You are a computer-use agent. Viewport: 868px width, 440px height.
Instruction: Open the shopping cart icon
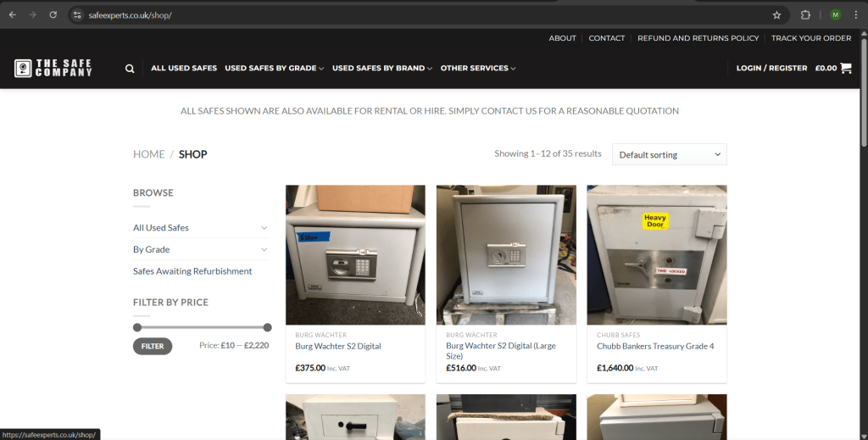[x=846, y=68]
